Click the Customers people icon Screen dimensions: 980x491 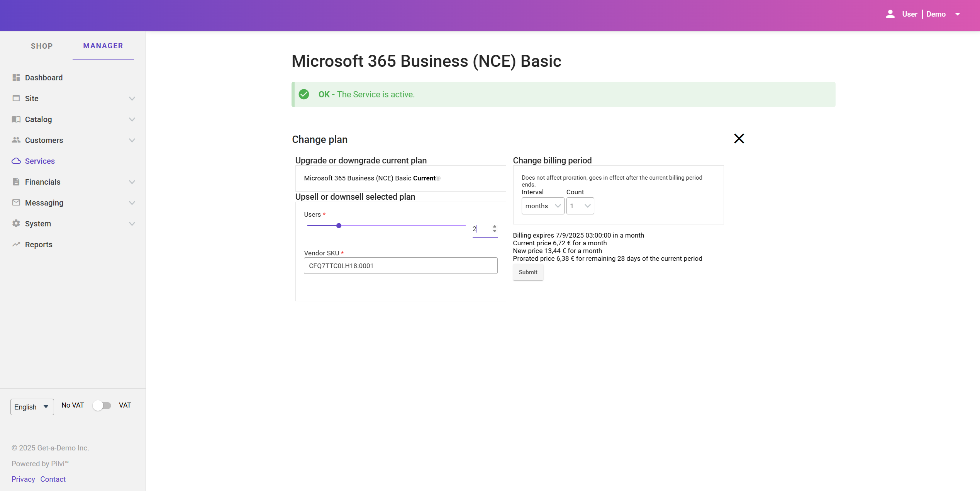[x=16, y=140]
